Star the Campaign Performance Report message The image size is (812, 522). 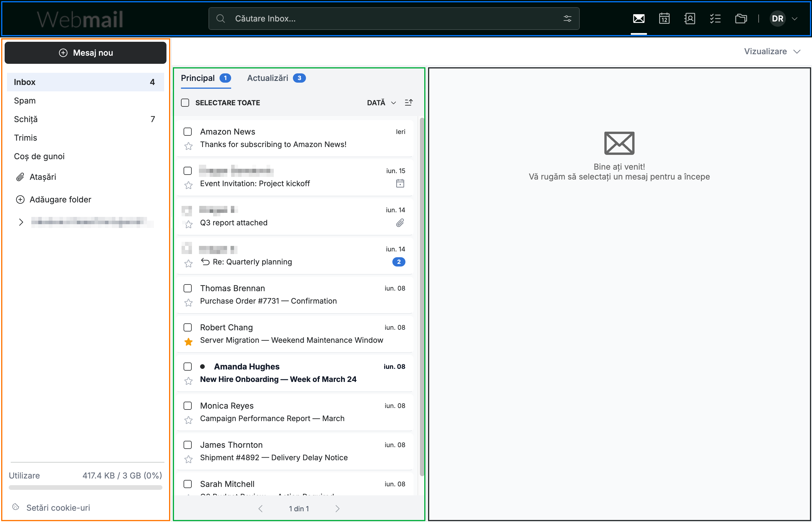pyautogui.click(x=188, y=420)
